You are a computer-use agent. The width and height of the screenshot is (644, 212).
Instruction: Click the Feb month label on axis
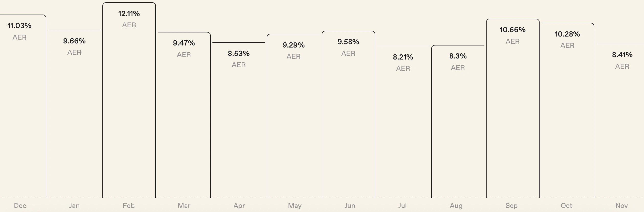(128, 206)
